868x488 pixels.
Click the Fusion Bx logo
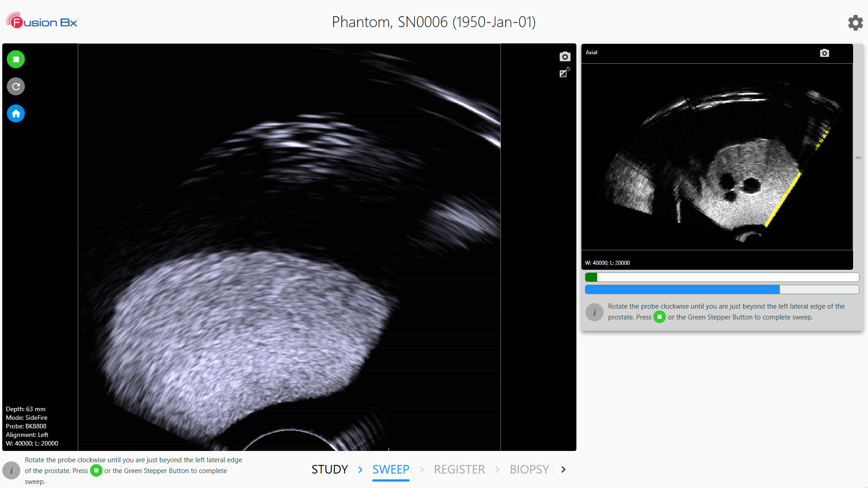click(42, 21)
